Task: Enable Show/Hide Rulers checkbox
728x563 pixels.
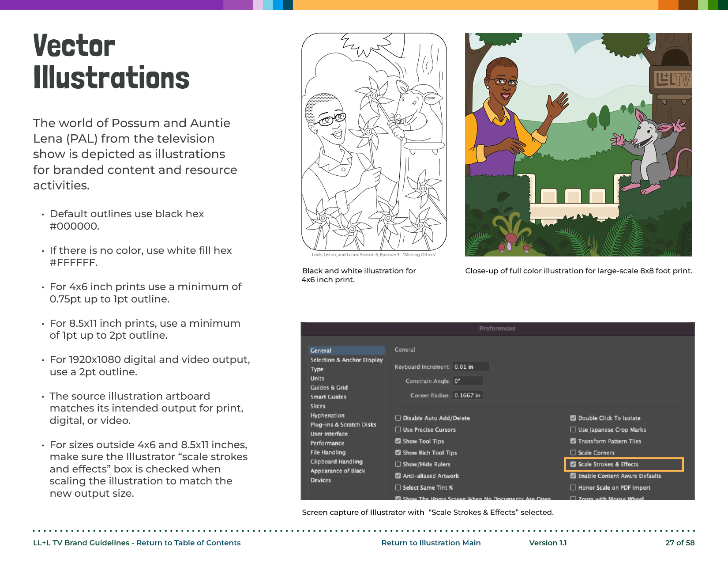Action: [x=398, y=464]
